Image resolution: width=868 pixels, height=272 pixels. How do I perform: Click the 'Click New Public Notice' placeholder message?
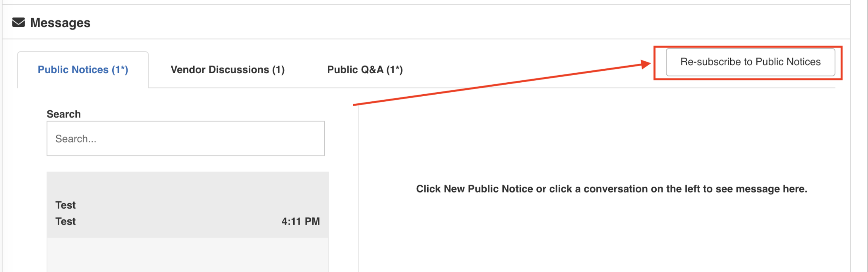611,189
